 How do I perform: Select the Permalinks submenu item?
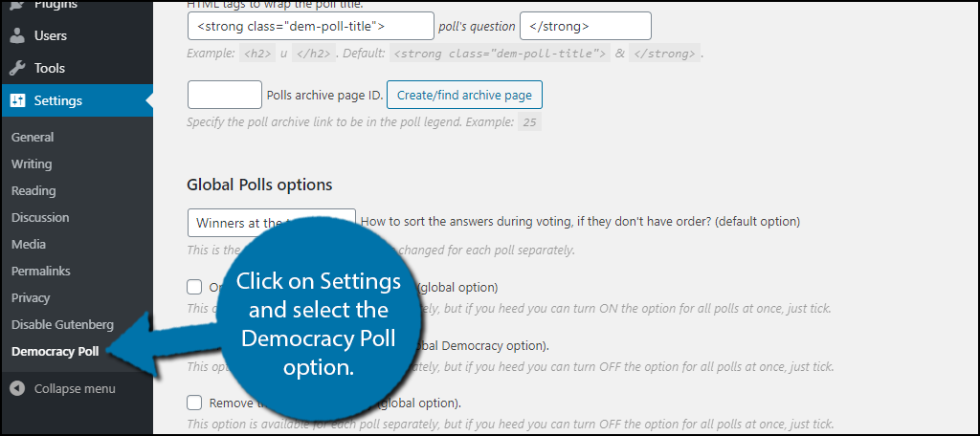tap(40, 272)
